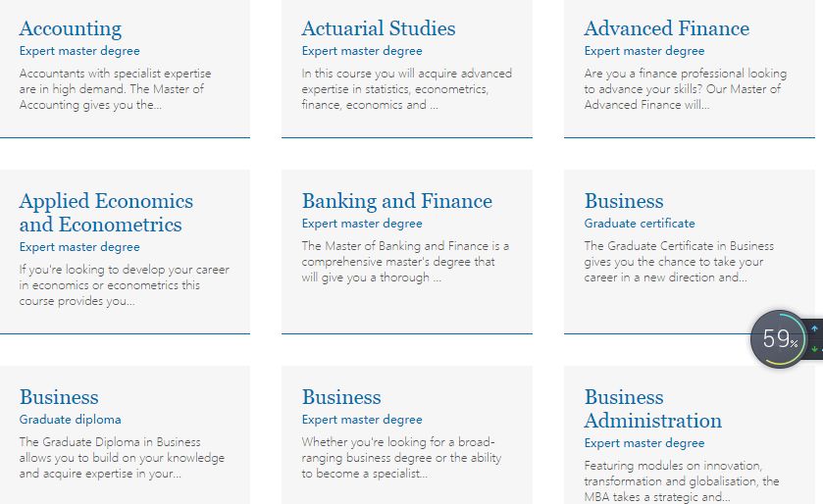This screenshot has width=823, height=504.
Task: Open the Business Administration course title
Action: point(653,409)
